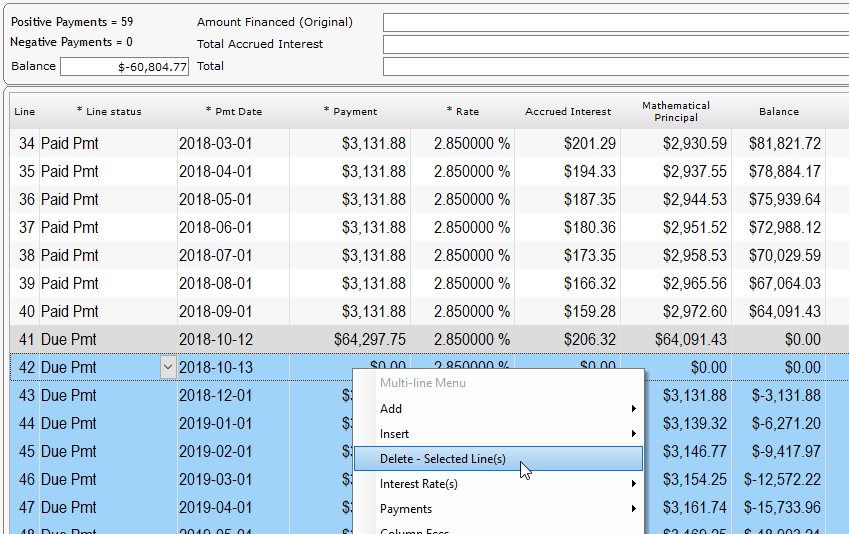
Task: Select line 43 date 2018-12-01
Action: tap(233, 395)
